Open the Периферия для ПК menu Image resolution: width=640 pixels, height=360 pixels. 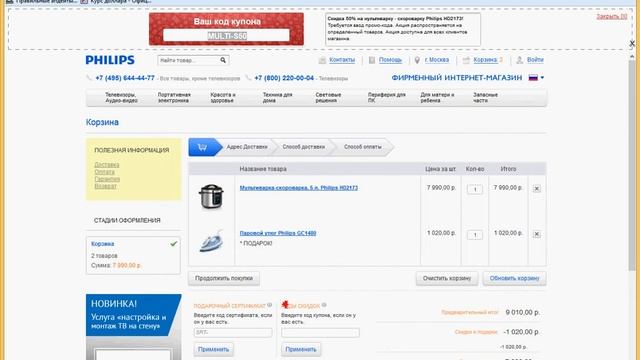tap(387, 98)
